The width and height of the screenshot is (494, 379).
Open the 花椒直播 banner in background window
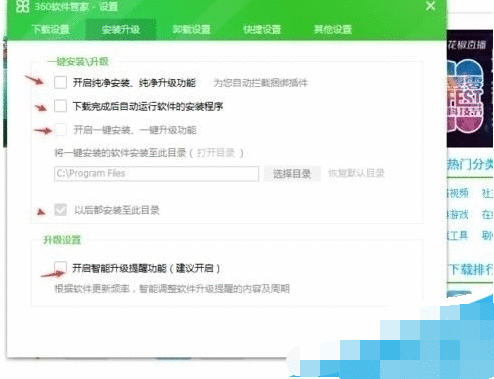point(470,89)
